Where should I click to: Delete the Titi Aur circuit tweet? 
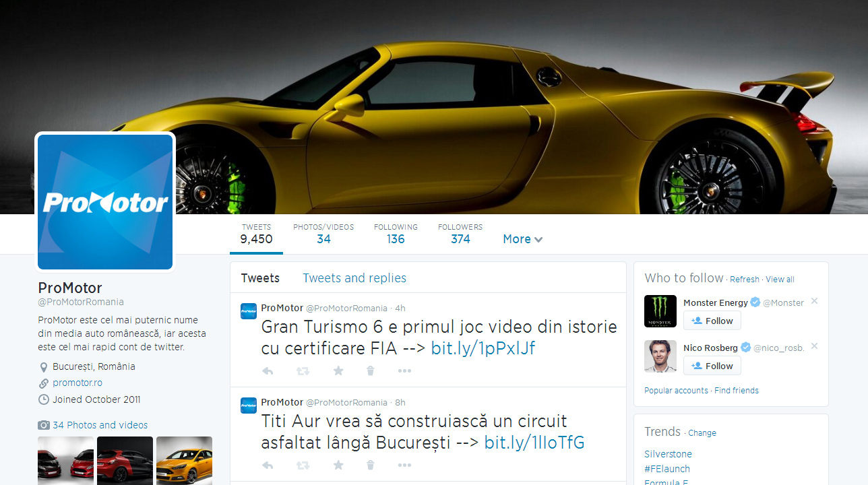pyautogui.click(x=370, y=465)
